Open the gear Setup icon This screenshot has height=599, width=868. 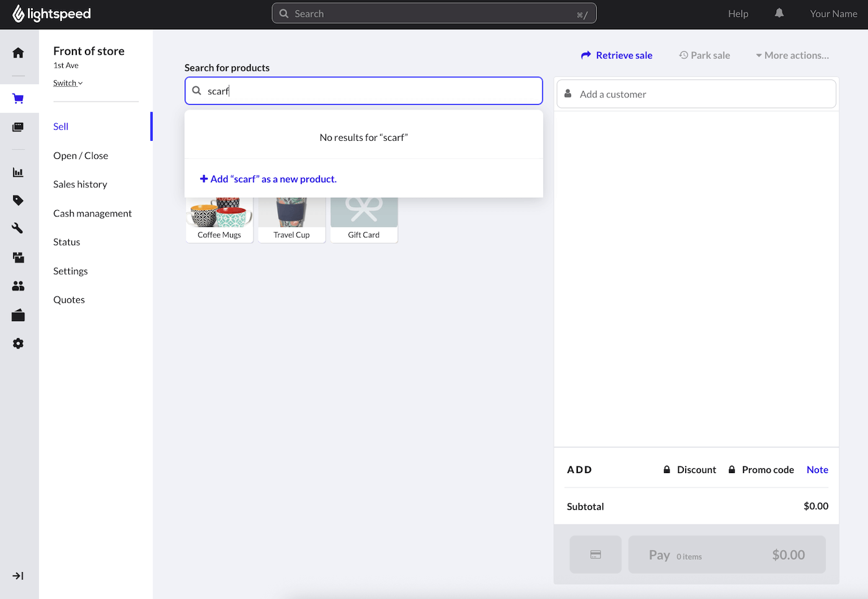click(18, 344)
